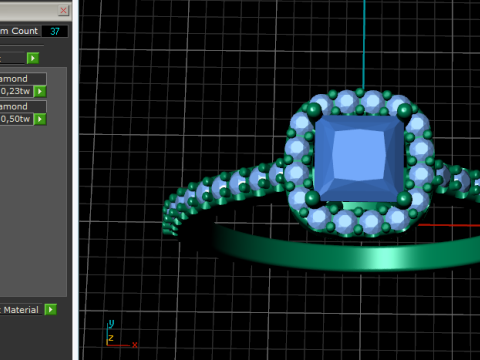This screenshot has width=480, height=360.
Task: Select the 0,50tw weight field
Action: click(x=16, y=119)
